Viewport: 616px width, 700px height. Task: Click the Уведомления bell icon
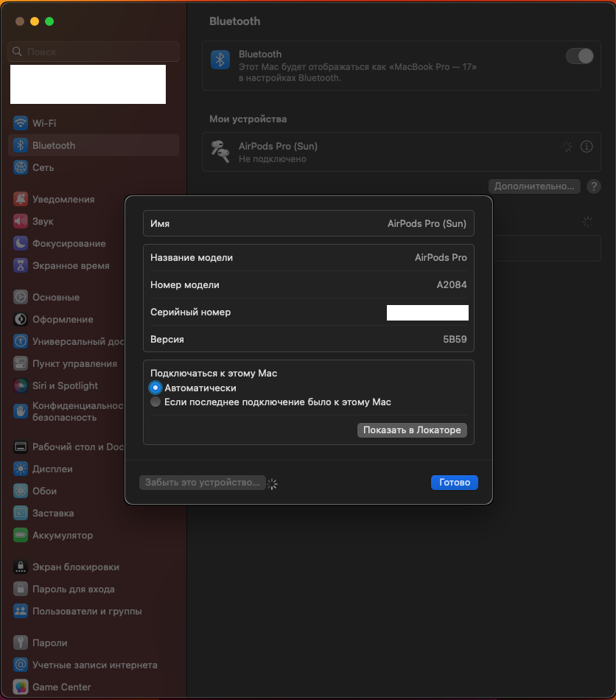pos(21,199)
